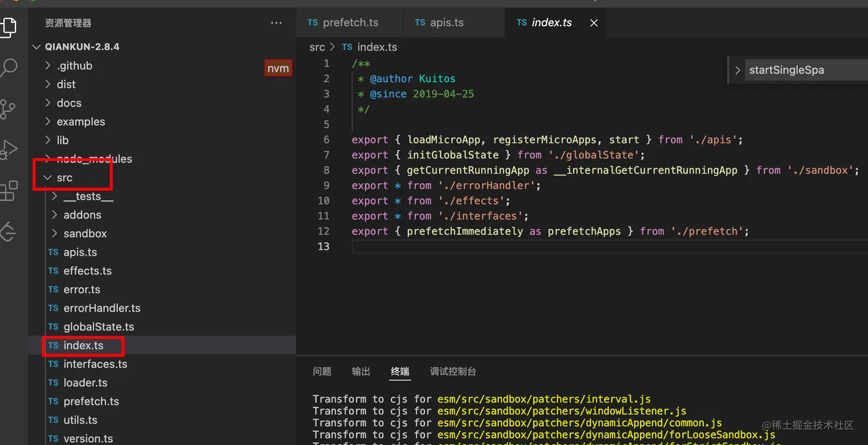Open the Search view in activity bar
Screen dimensions: 868x445
click(8, 68)
